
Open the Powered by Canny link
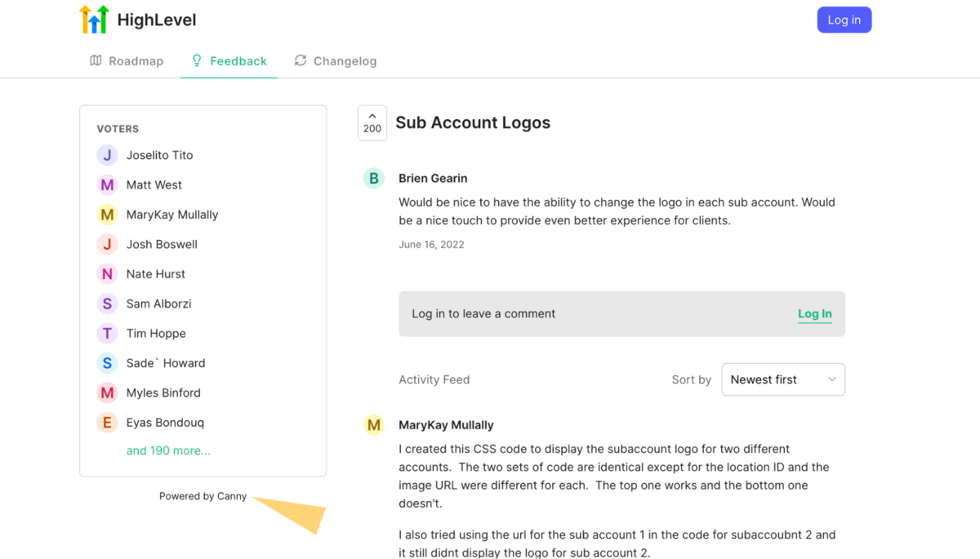pos(203,496)
